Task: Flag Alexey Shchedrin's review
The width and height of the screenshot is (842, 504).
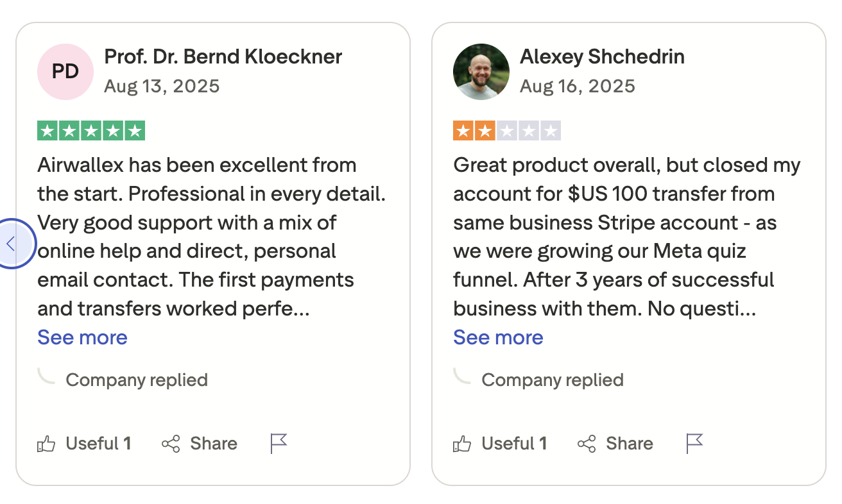Action: coord(694,443)
